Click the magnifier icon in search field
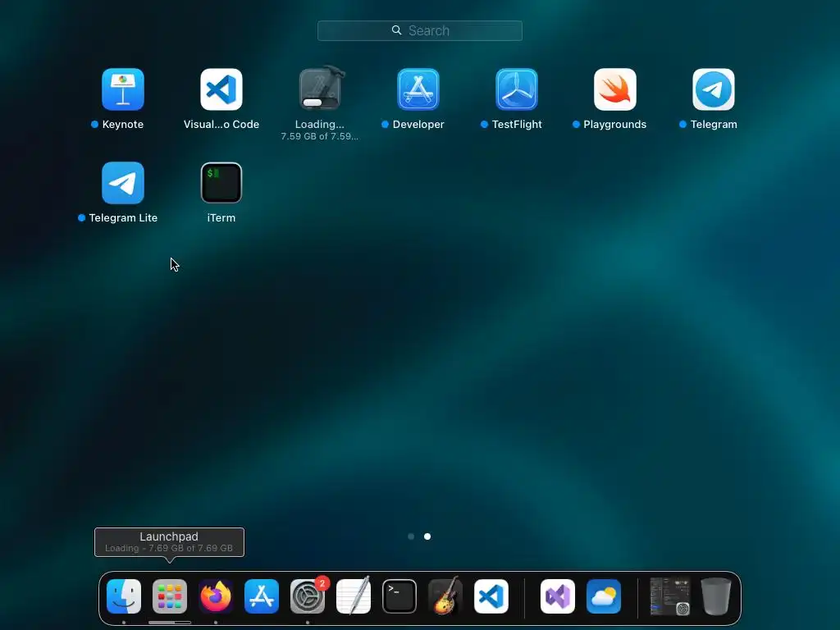This screenshot has height=630, width=840. (396, 30)
